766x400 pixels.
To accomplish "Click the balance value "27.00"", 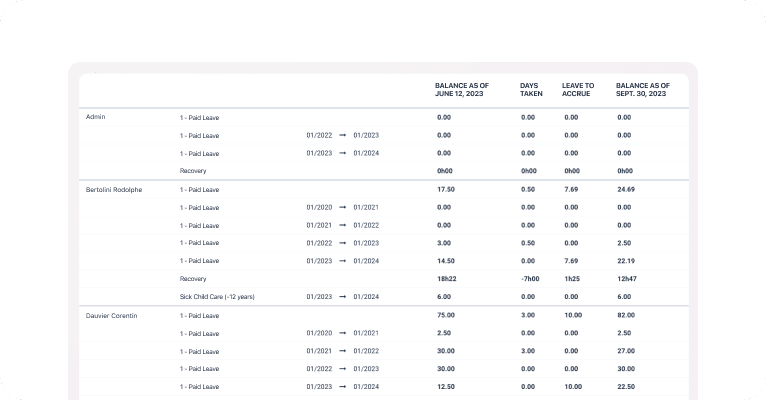I will [x=626, y=351].
